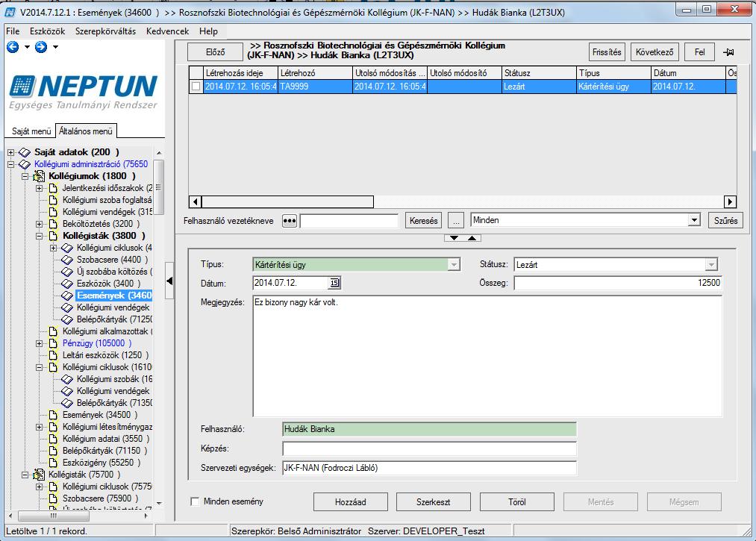Viewport: 756px width, 541px height.
Task: Select Belépőkártyák (71150) in the tree
Action: [105, 451]
